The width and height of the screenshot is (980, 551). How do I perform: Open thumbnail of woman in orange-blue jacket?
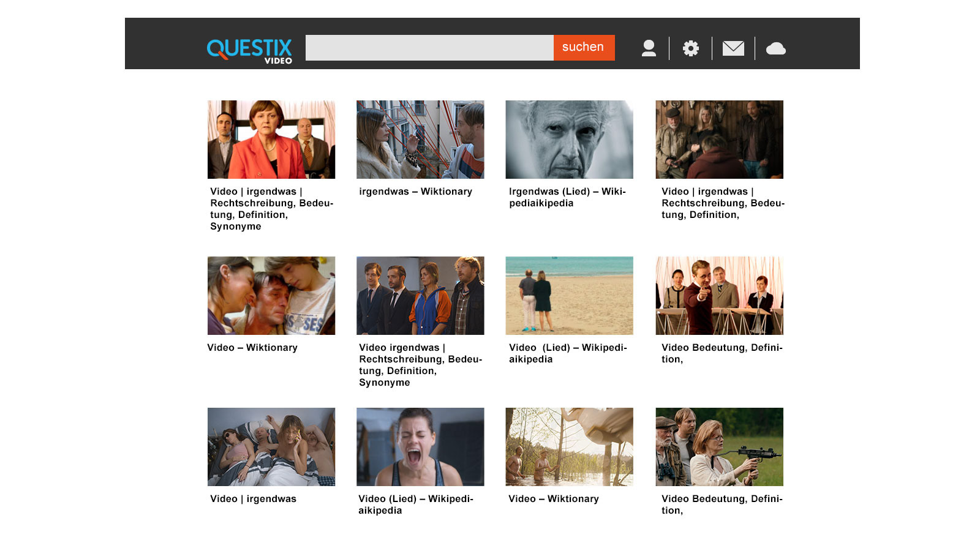pyautogui.click(x=420, y=296)
